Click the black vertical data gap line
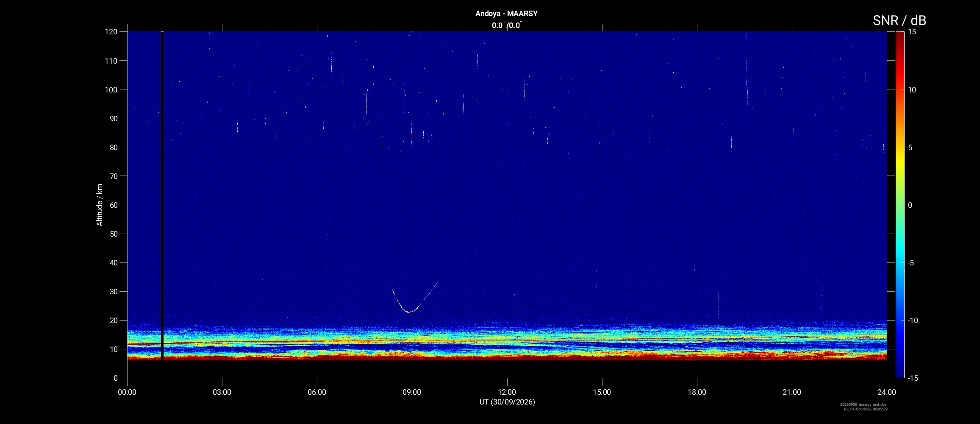The width and height of the screenshot is (980, 424). (162, 196)
